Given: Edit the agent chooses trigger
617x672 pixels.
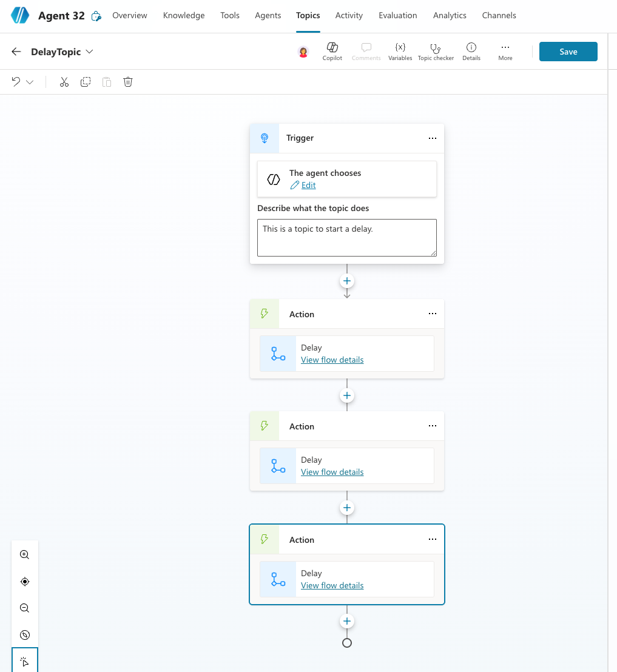Looking at the screenshot, I should tap(308, 185).
